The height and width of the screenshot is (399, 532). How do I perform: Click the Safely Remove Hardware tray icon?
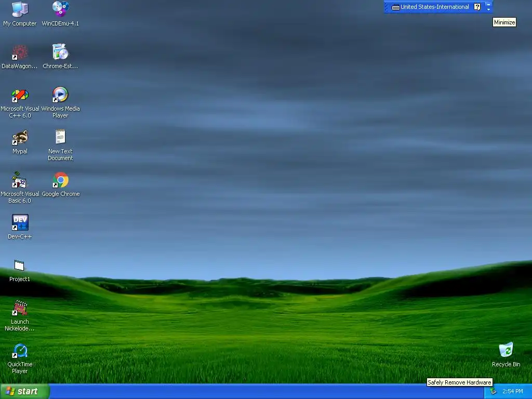click(x=493, y=392)
